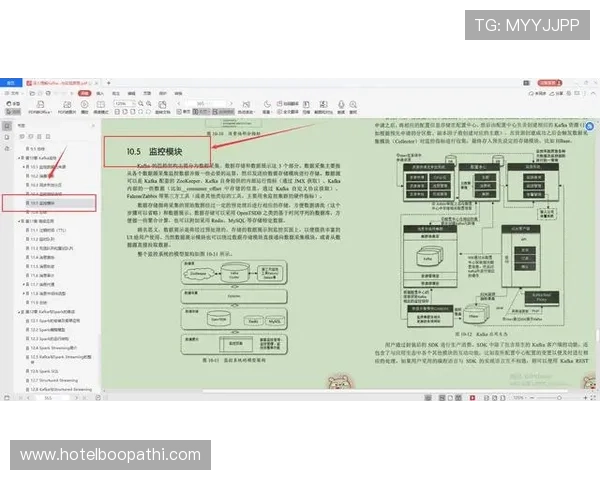Image resolution: width=600 pixels, height=480 pixels.
Task: Click the status bar page number field 365
Action: (52, 398)
